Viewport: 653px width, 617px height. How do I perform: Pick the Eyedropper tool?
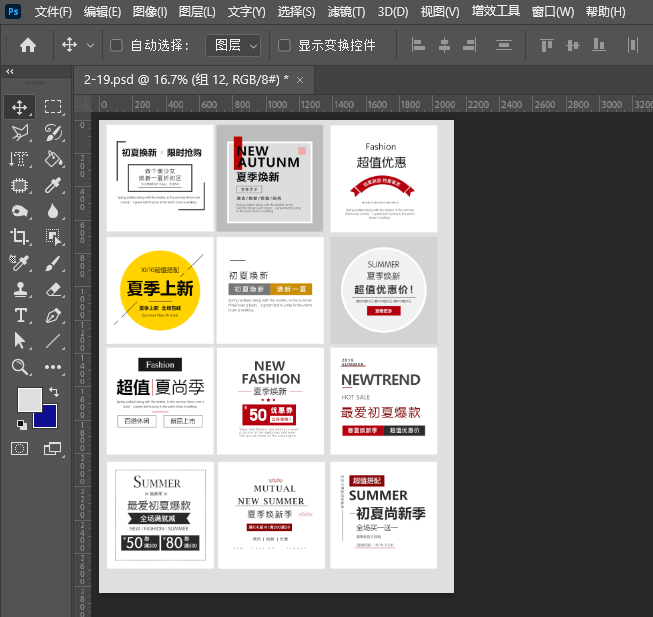[x=54, y=185]
